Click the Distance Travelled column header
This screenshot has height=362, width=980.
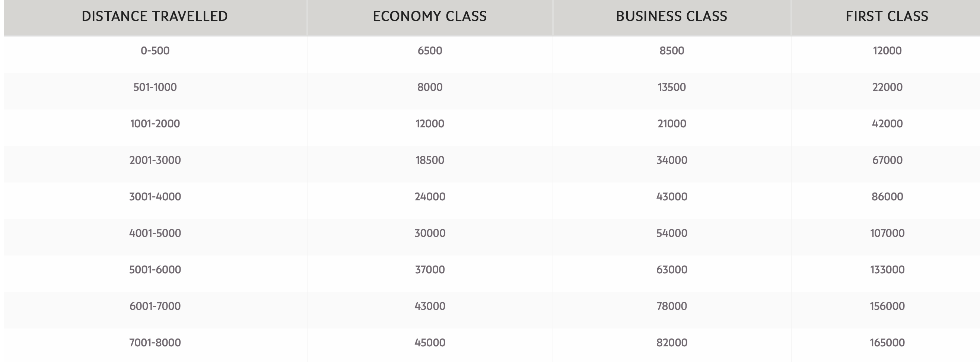click(x=155, y=16)
